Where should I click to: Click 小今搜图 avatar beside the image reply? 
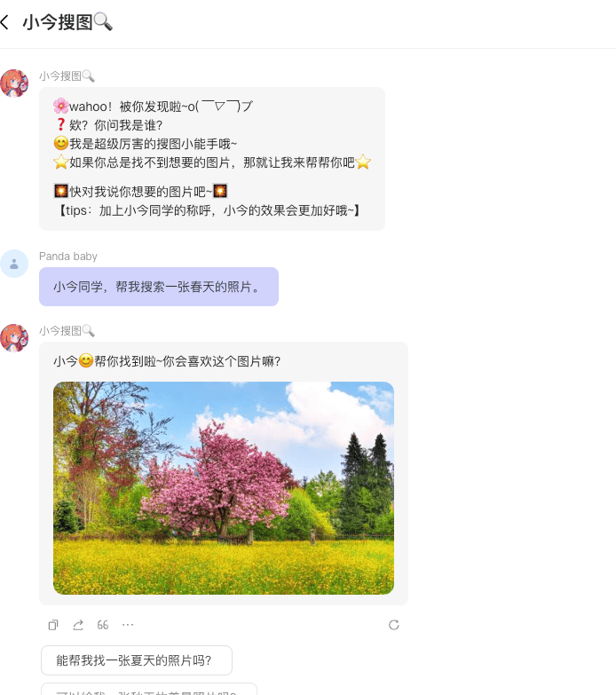[x=14, y=338]
